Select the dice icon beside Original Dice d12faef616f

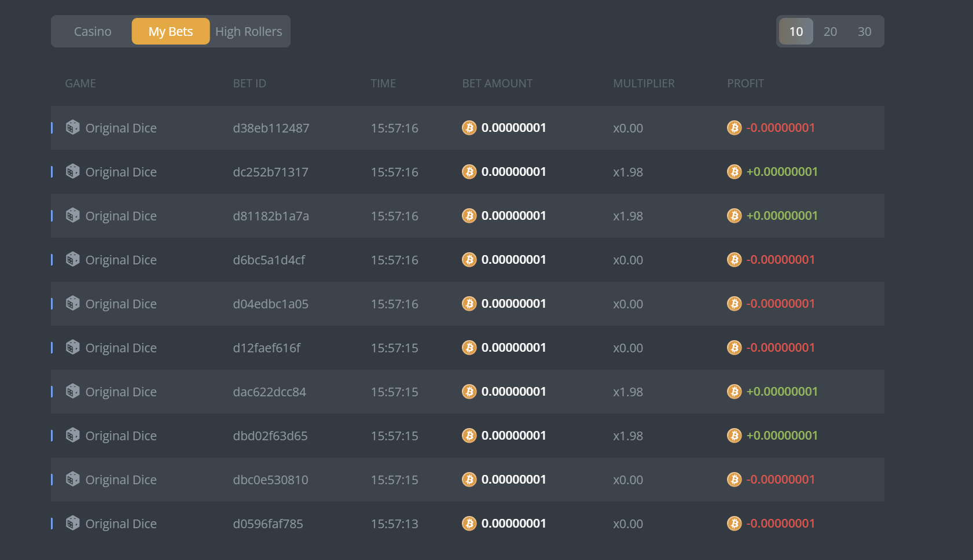coord(72,347)
